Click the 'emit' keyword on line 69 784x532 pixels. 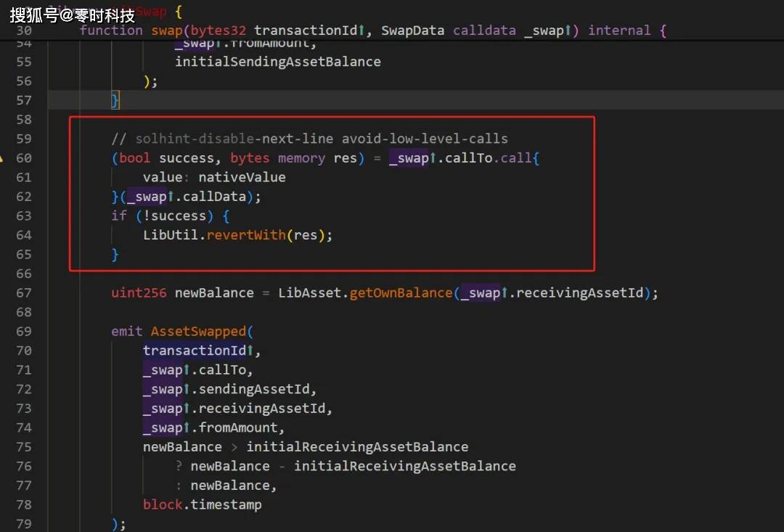(126, 331)
